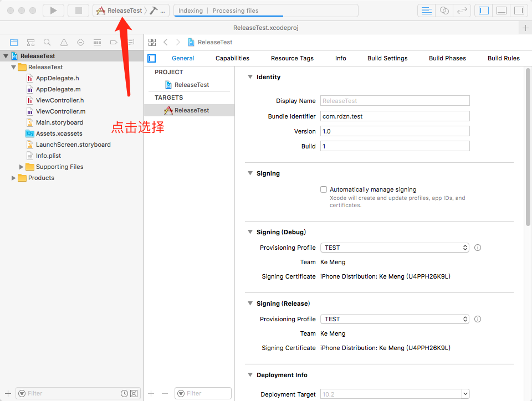Run the project with the Play button
Viewport: 532px width, 401px height.
tap(53, 11)
